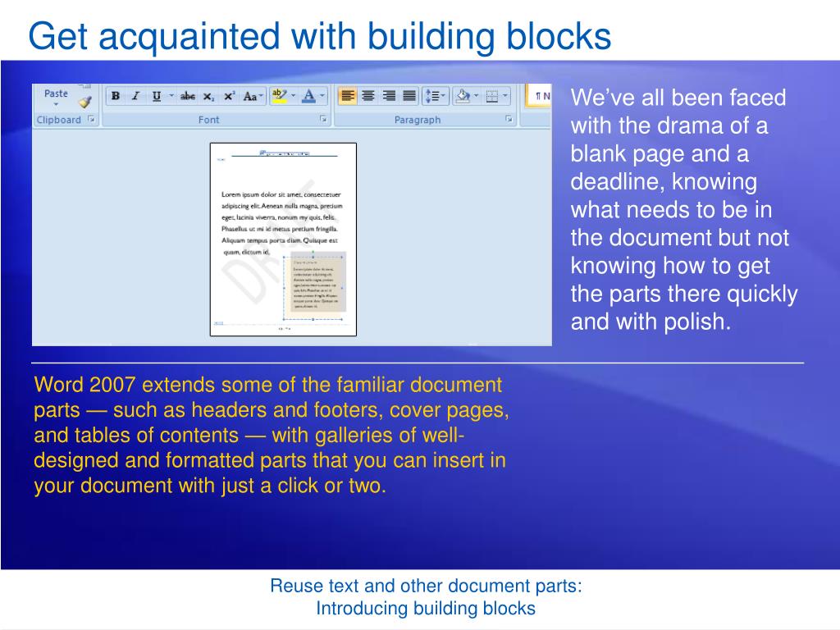
Task: Click the 'Word 2007 extends' yellow paragraph
Action: pyautogui.click(x=271, y=435)
